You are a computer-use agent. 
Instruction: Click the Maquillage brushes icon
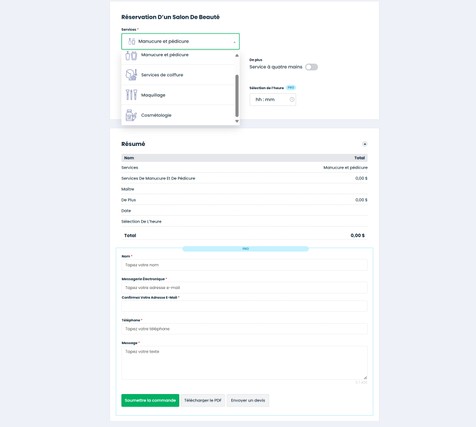tap(131, 95)
